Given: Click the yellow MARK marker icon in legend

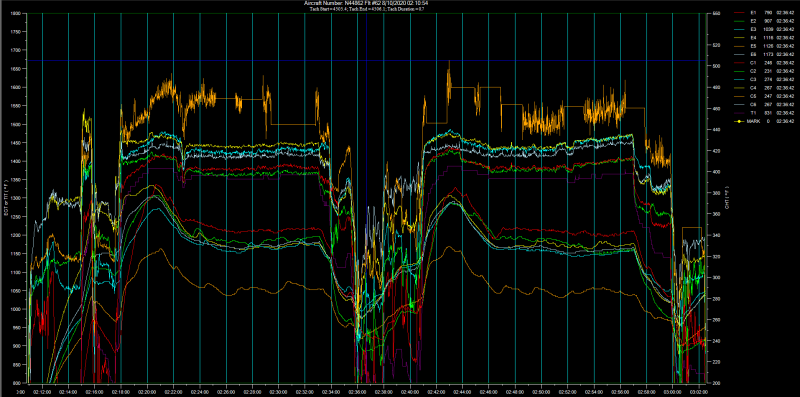Looking at the screenshot, I should (740, 121).
